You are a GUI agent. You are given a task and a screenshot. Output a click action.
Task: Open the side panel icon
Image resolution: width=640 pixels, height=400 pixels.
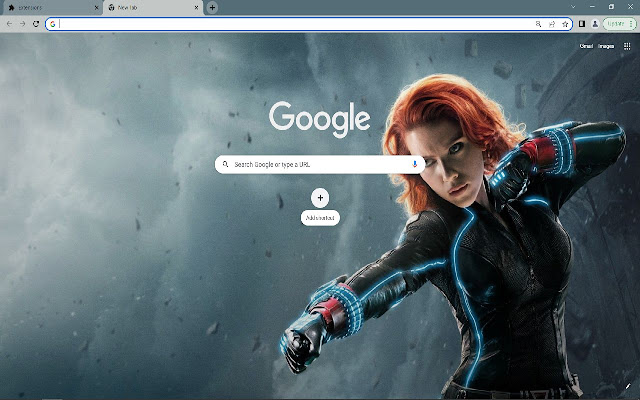(582, 24)
